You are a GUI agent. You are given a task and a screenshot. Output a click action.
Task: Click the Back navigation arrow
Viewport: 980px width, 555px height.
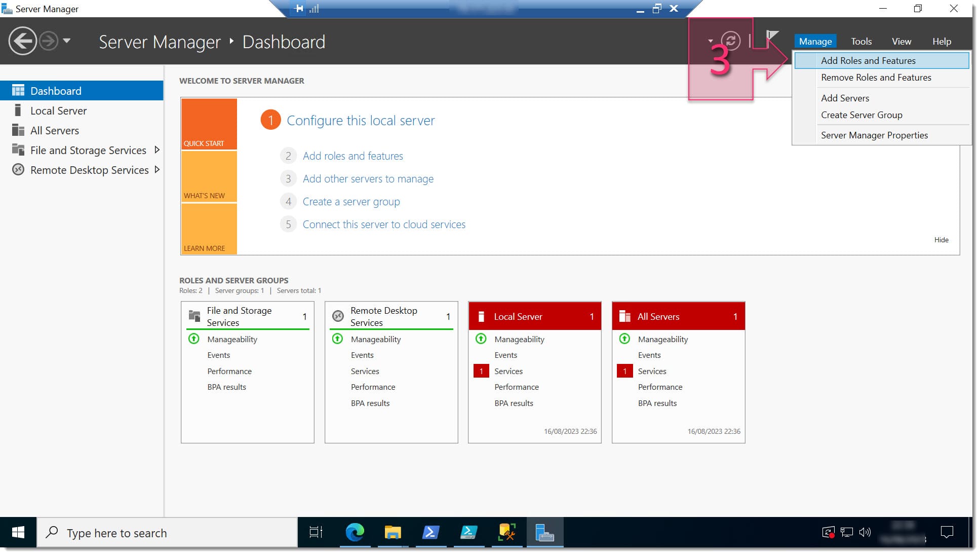(x=22, y=41)
